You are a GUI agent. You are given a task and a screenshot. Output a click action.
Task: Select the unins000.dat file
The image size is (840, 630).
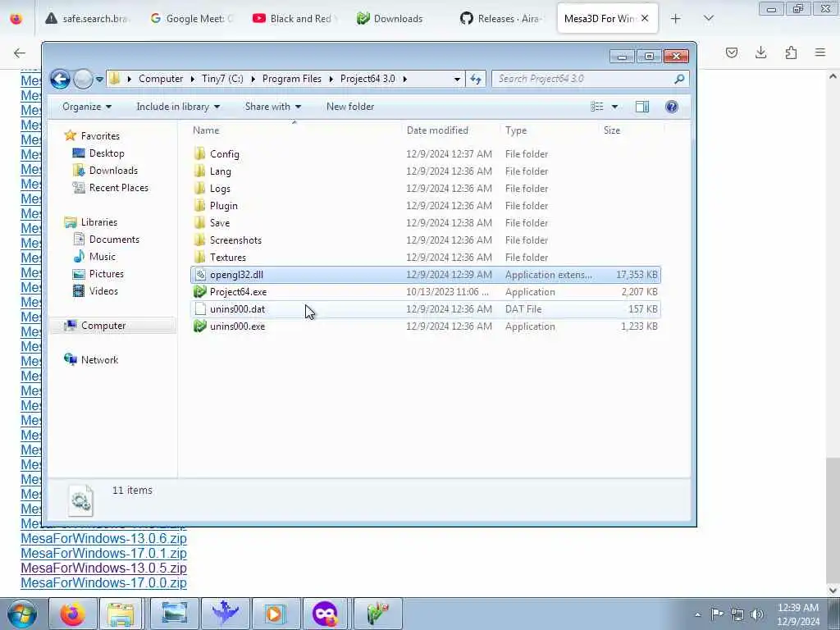tap(426, 309)
